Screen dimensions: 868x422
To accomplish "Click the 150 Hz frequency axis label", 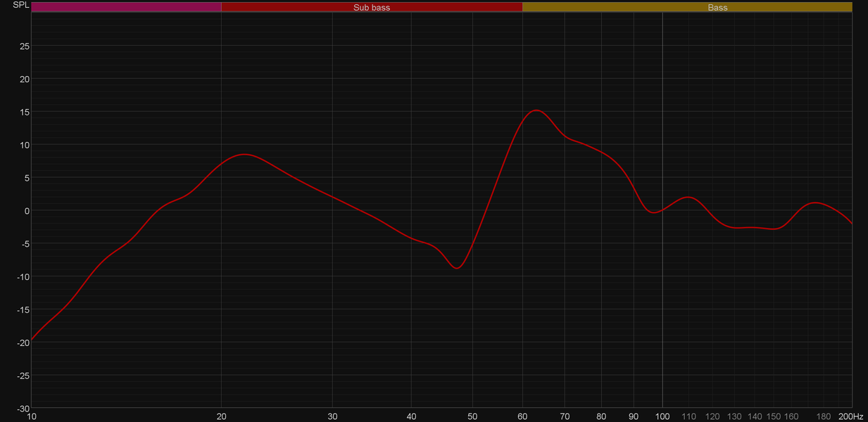I will (774, 416).
